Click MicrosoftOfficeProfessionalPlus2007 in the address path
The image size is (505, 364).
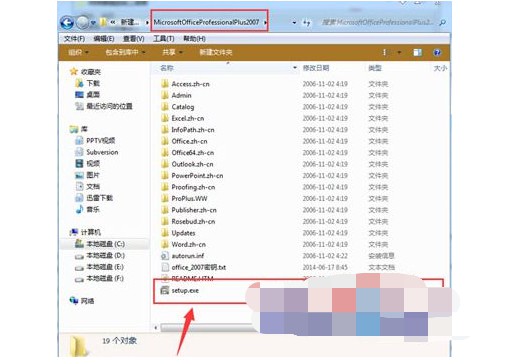click(206, 22)
